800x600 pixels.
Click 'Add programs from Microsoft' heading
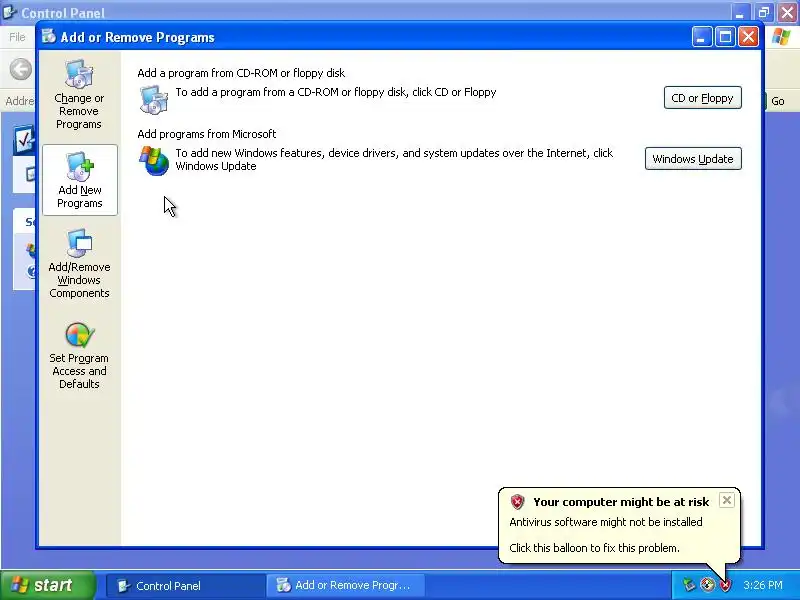[x=207, y=134]
